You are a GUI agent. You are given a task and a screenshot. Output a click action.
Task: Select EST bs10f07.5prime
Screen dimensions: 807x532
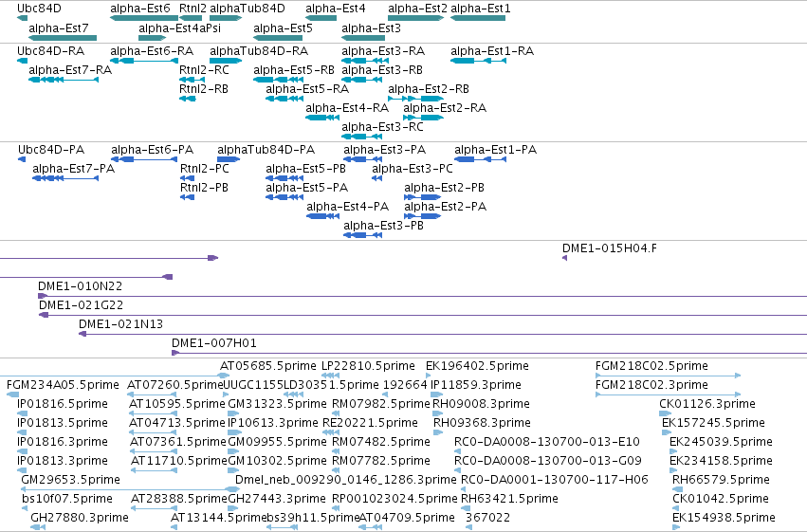[x=25, y=508]
